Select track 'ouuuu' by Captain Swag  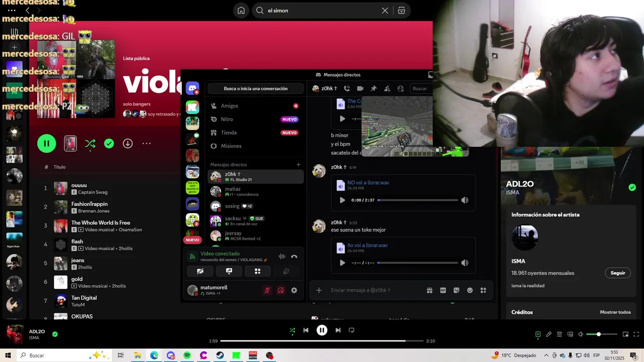tap(79, 185)
